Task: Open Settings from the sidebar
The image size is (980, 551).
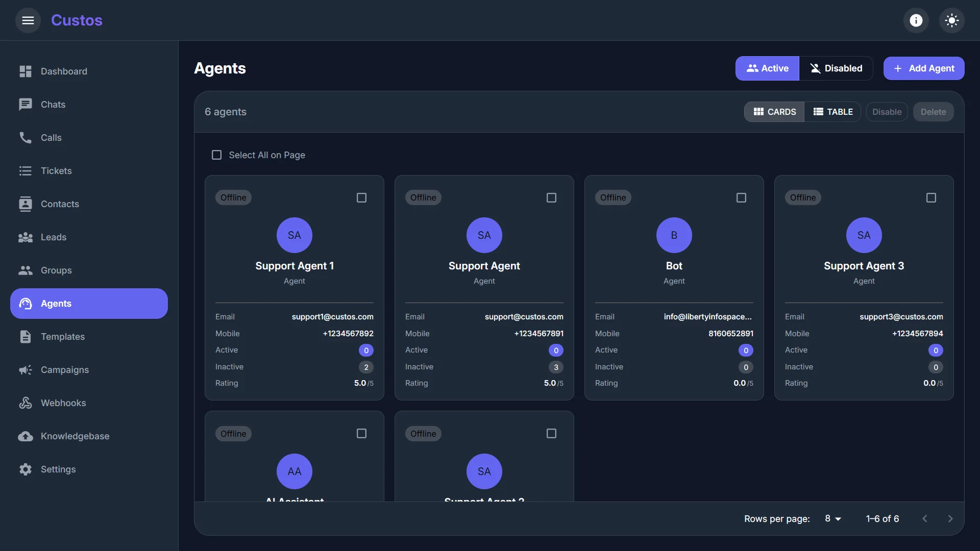Action: pyautogui.click(x=89, y=469)
